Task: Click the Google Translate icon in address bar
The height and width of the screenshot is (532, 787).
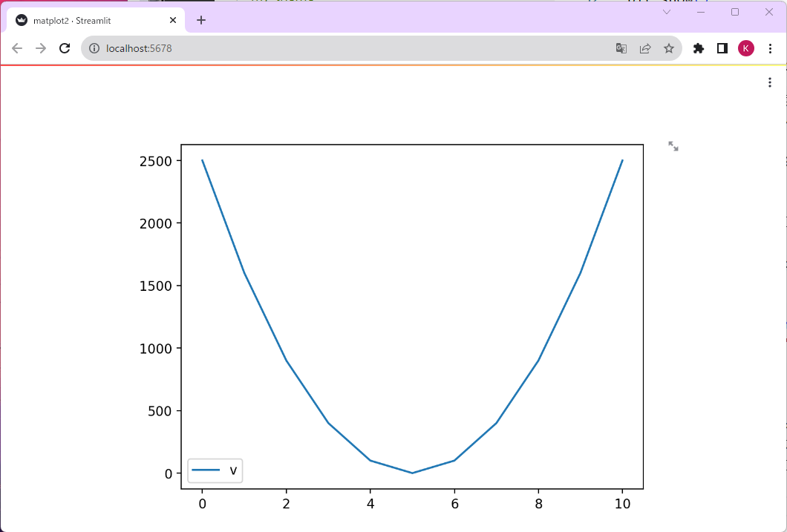Action: 621,47
